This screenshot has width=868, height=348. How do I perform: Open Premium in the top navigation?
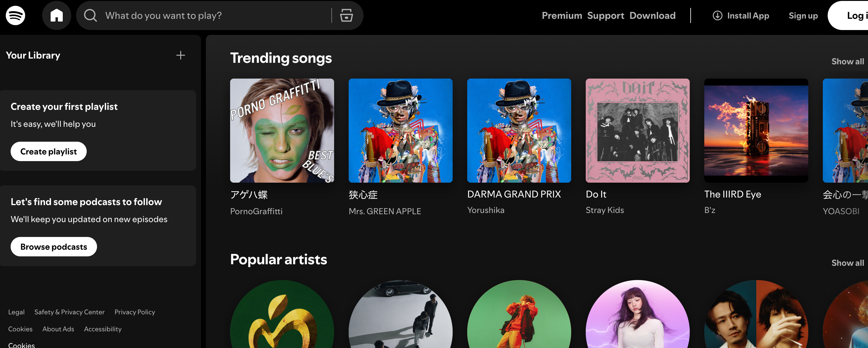click(x=562, y=15)
